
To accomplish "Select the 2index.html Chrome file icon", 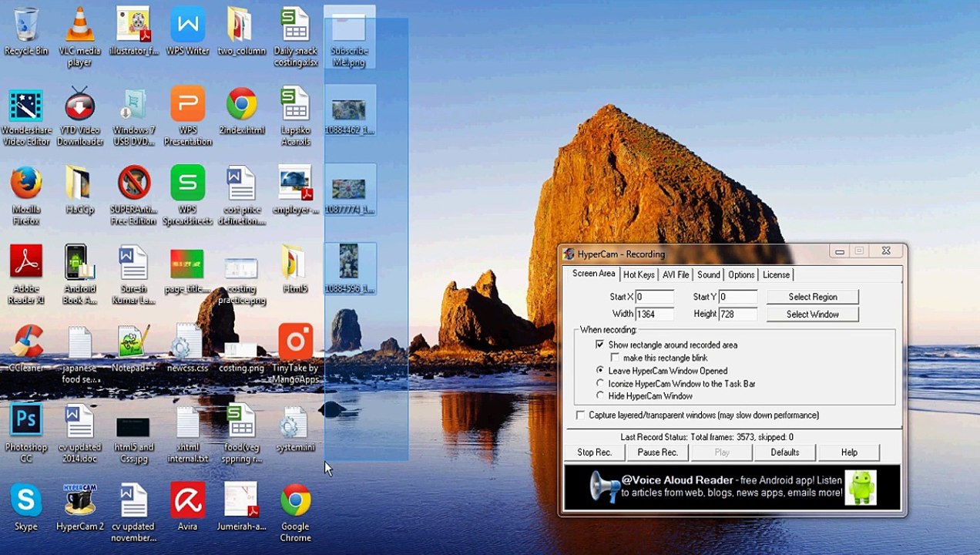I will (241, 113).
